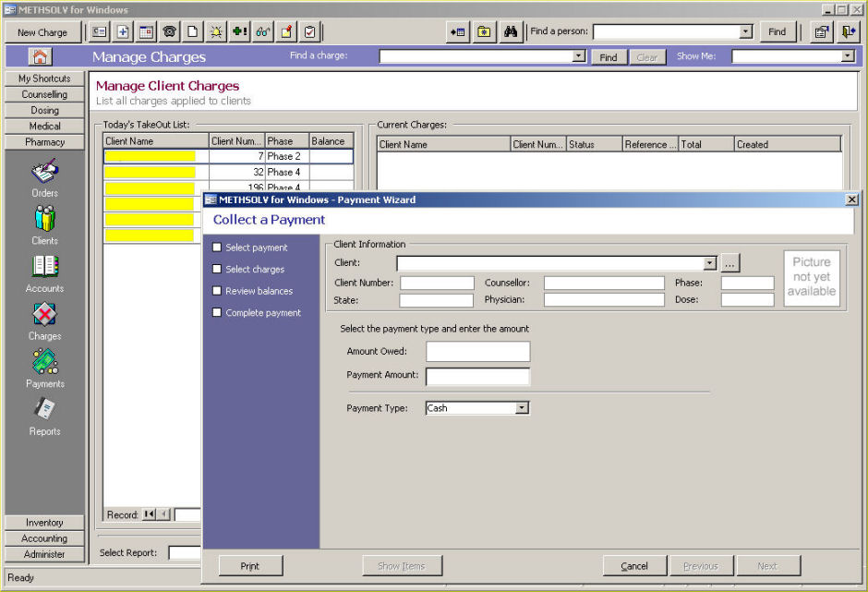
Task: Click the pinned note toolbar icon
Action: pyautogui.click(x=286, y=32)
